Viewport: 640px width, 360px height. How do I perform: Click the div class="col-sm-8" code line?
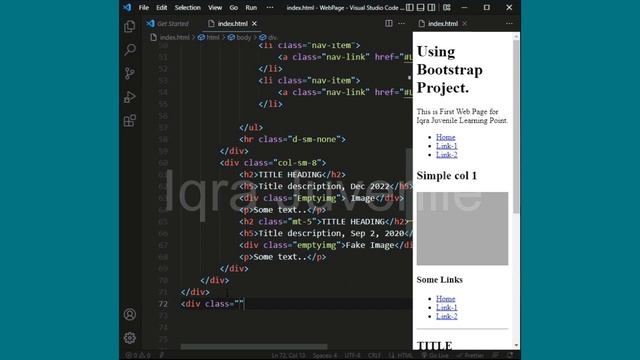coord(273,163)
